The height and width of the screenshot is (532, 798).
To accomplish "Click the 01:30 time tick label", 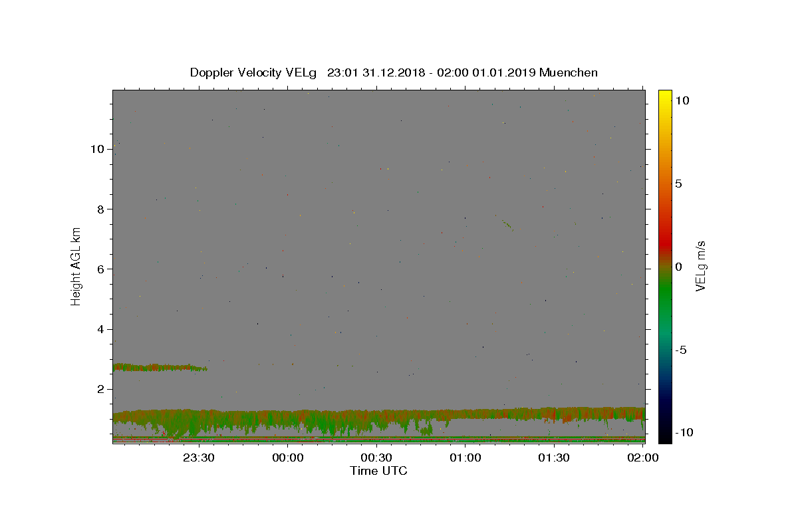I will click(x=554, y=458).
